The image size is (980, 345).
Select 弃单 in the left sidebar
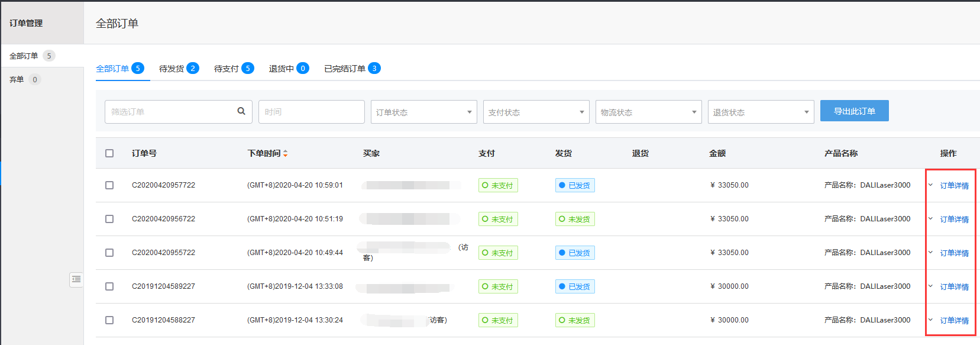17,79
